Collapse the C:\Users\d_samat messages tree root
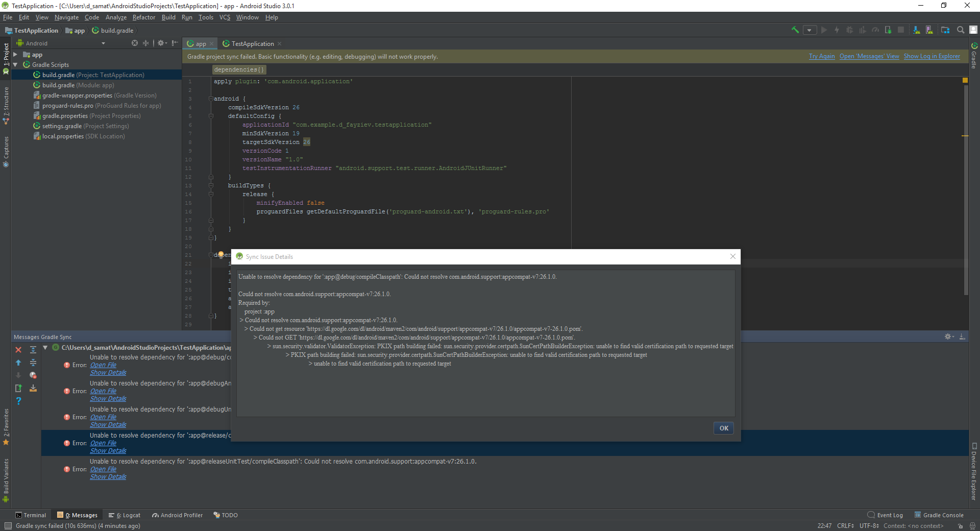 point(45,348)
